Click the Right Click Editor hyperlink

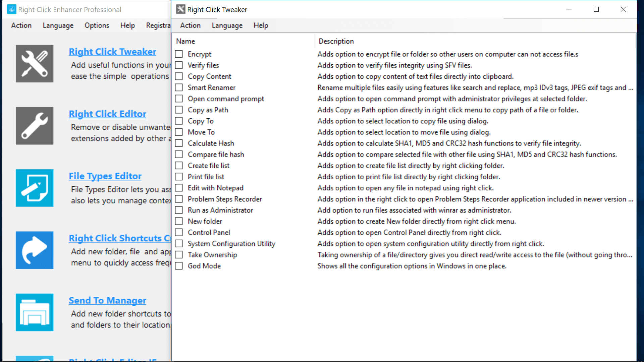tap(107, 114)
